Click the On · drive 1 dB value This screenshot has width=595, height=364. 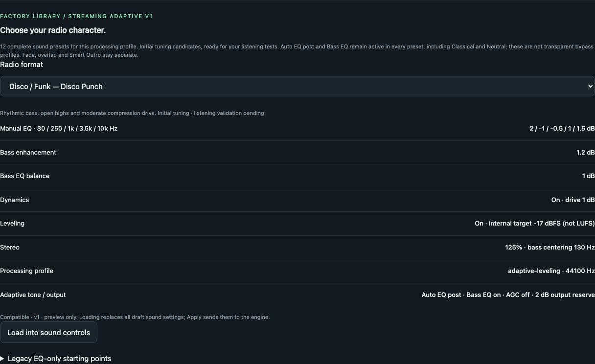pyautogui.click(x=573, y=200)
